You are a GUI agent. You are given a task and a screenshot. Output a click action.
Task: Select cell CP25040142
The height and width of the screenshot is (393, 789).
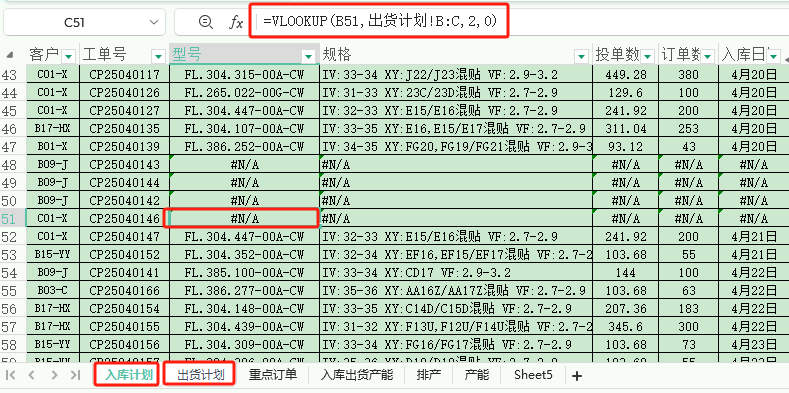coord(124,200)
